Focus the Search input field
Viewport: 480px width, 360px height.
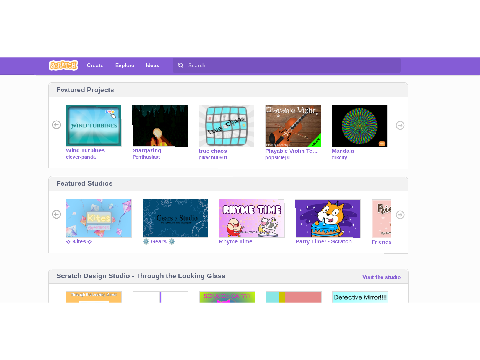click(287, 65)
